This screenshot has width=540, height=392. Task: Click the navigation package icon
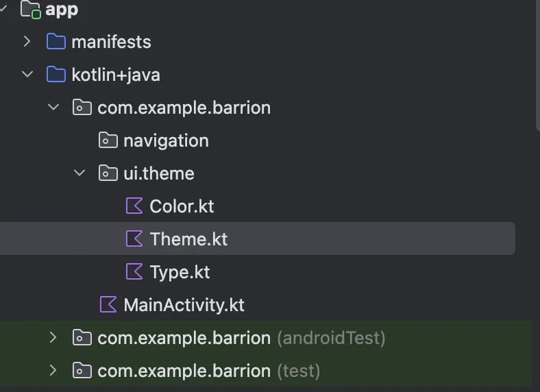(x=108, y=140)
